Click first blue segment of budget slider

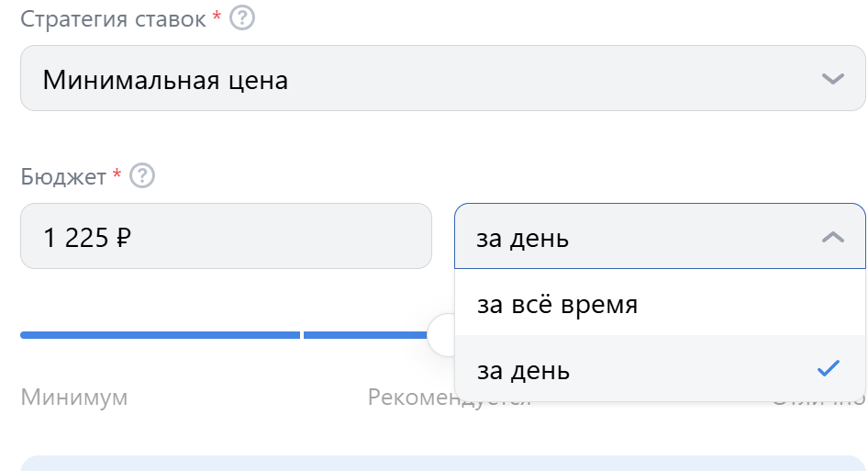[x=160, y=335]
